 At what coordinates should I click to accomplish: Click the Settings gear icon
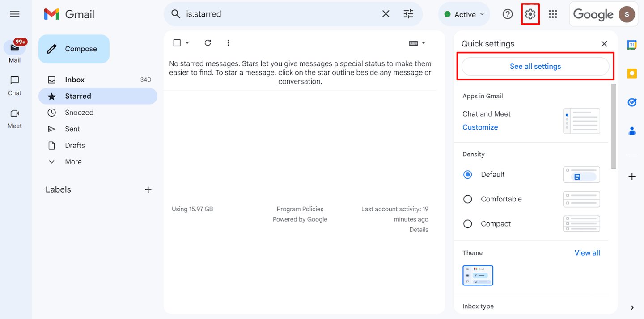530,14
